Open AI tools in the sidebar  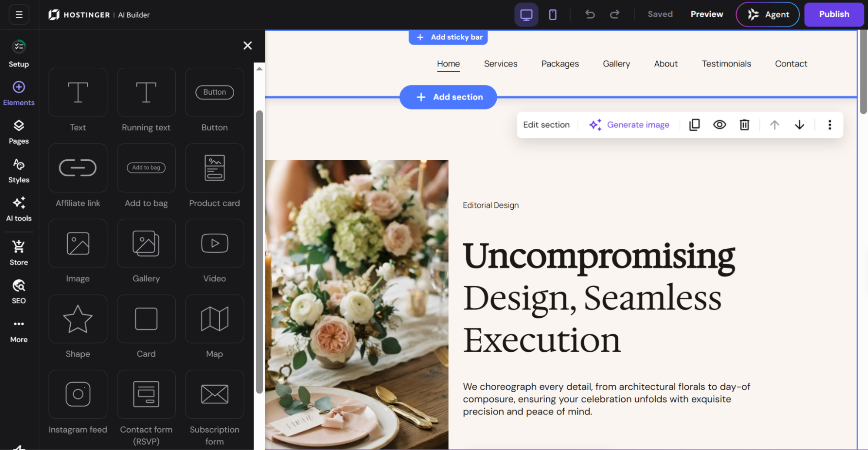pos(19,209)
